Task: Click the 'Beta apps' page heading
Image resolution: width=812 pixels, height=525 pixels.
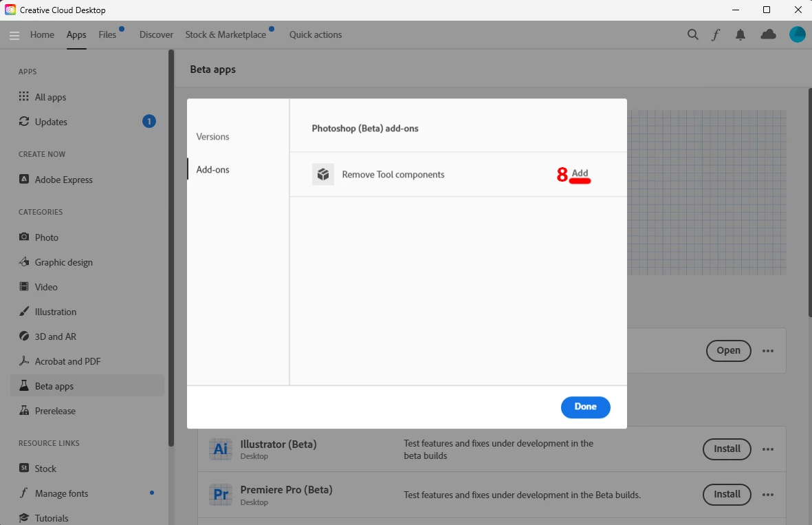Action: click(x=213, y=69)
